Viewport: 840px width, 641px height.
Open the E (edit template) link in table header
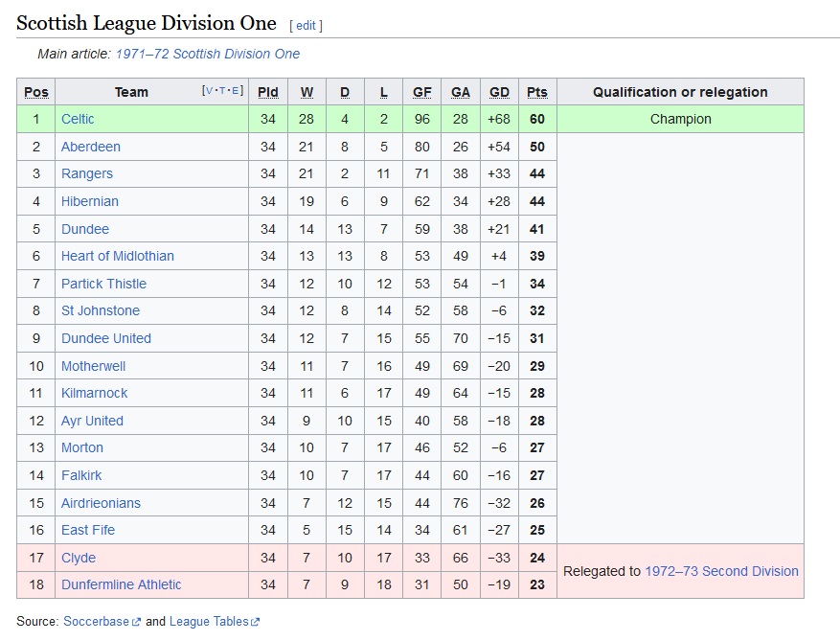(236, 91)
